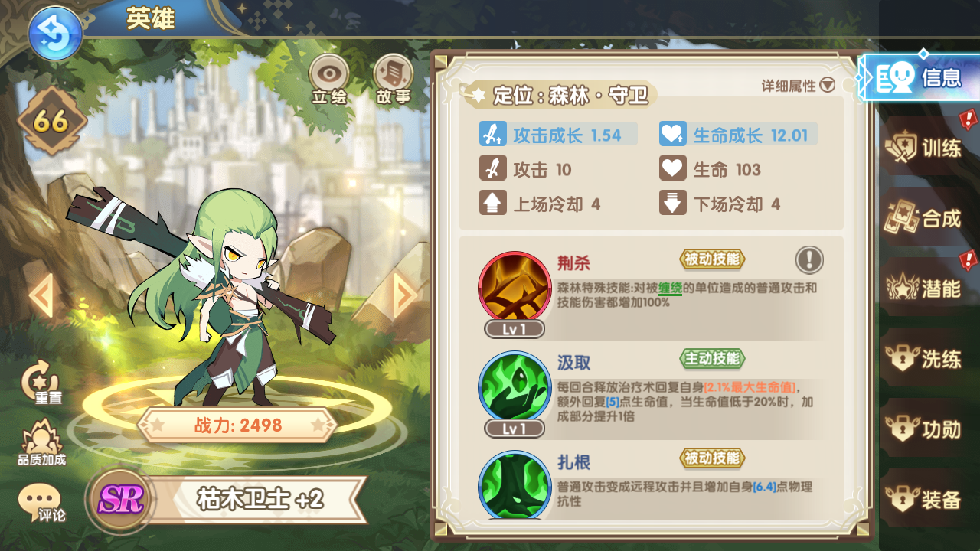Screen dimensions: 980x551
Task: Switch to the 训练 tab
Action: [x=924, y=147]
